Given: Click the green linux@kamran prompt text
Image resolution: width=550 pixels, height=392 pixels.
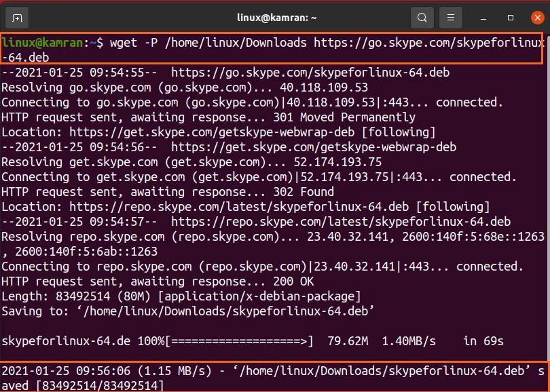Looking at the screenshot, I should click(43, 43).
